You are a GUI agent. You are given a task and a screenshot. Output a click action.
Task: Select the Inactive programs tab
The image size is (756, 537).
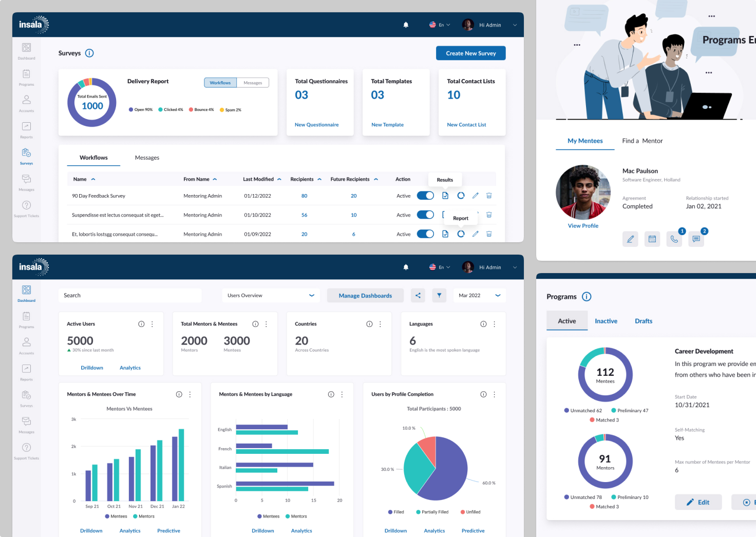click(x=606, y=321)
